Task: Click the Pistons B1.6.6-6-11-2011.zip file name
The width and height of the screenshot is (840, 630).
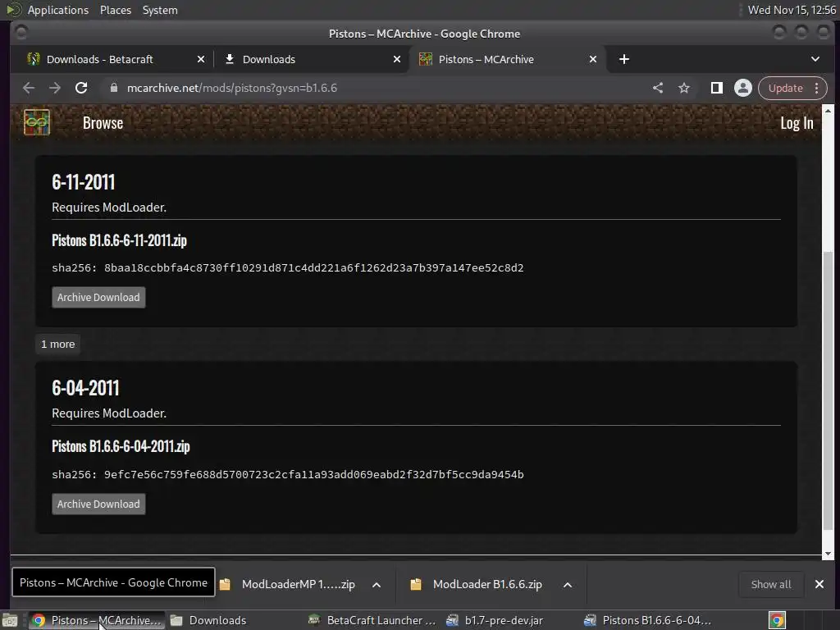Action: click(120, 240)
